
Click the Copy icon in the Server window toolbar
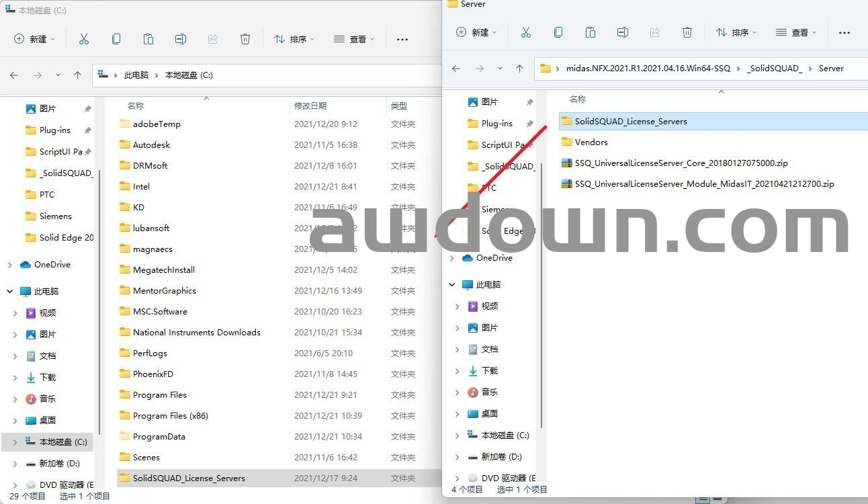[558, 33]
